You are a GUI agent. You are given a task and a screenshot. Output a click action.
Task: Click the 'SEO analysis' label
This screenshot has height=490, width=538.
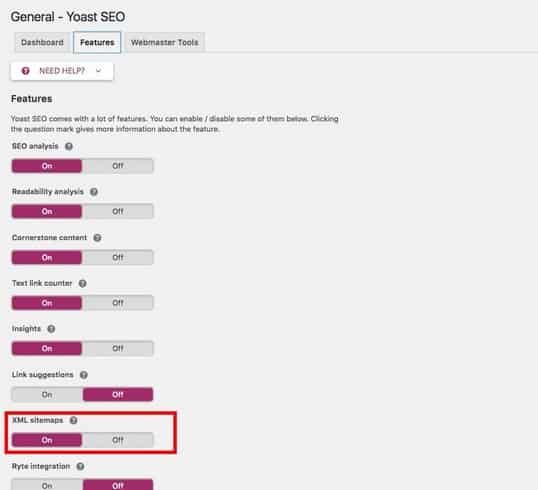point(35,147)
